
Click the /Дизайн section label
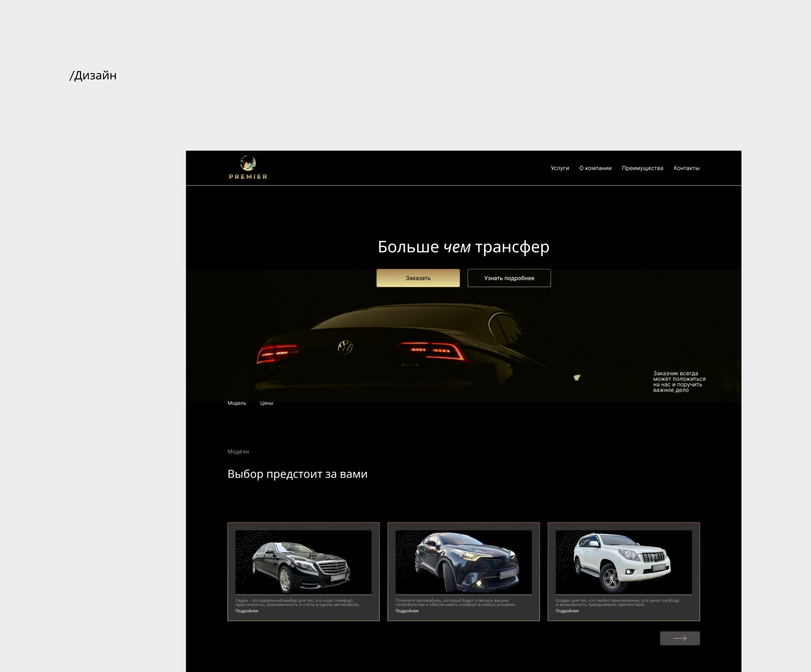pyautogui.click(x=93, y=75)
